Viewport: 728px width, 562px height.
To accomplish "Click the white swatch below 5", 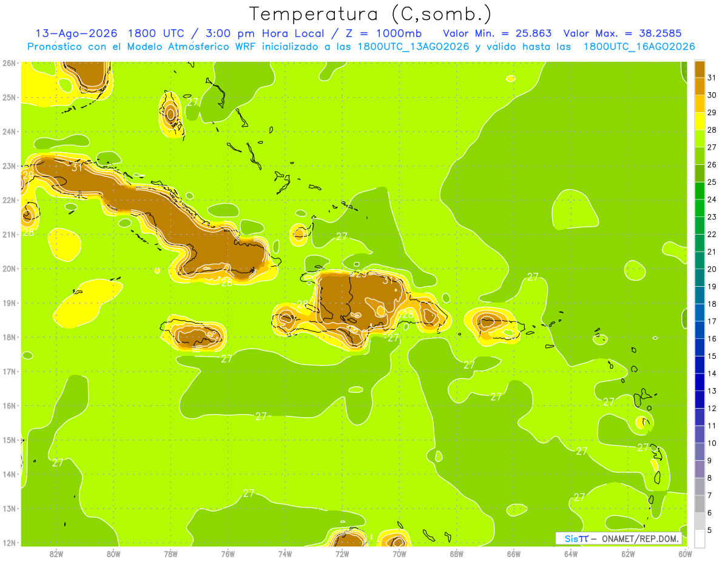I will pos(699,538).
